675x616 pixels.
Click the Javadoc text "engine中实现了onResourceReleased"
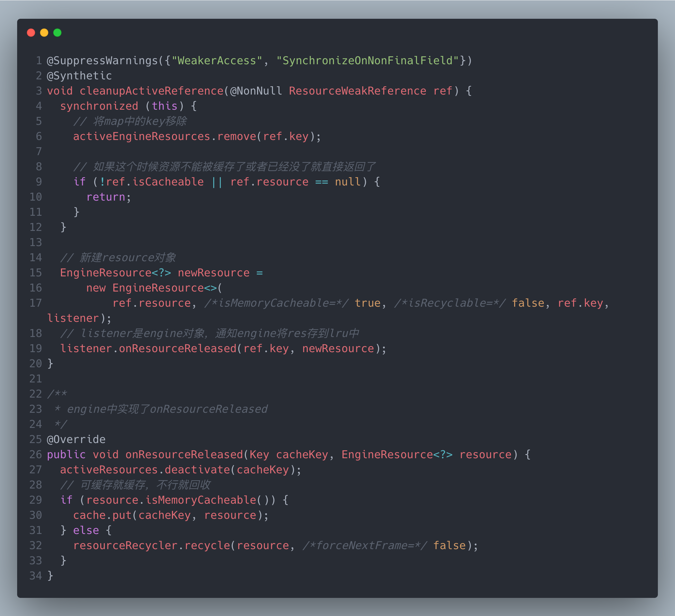[167, 409]
